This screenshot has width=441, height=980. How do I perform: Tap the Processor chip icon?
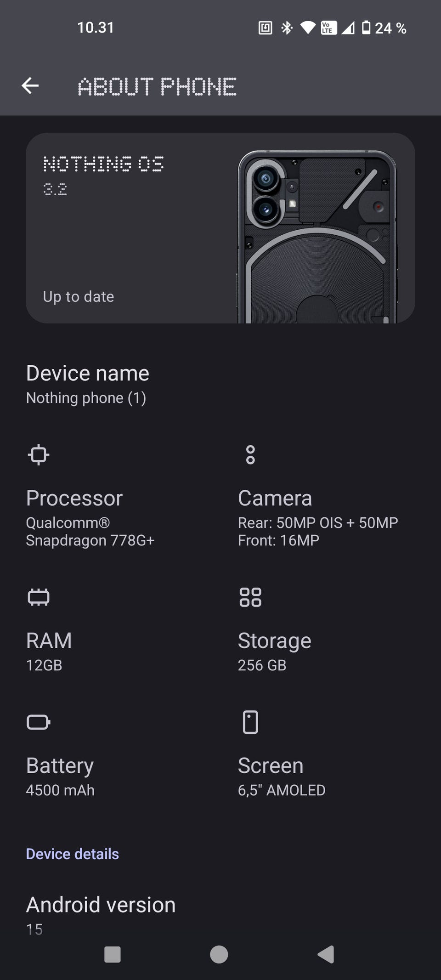point(38,455)
